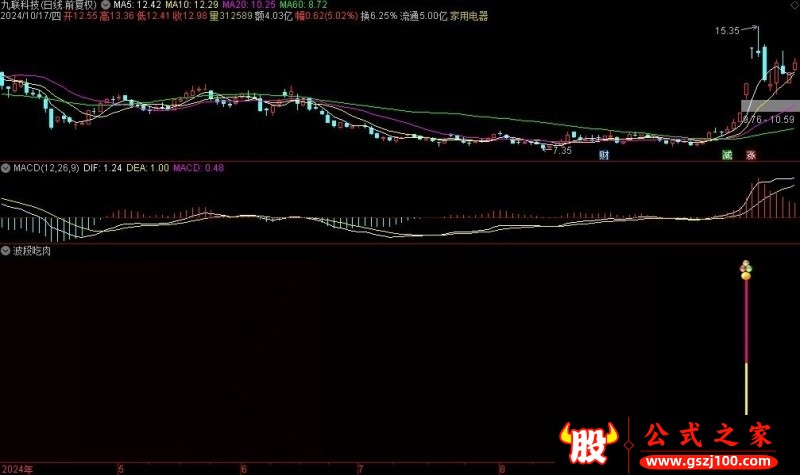Click the MA10: 12.29 value

[x=192, y=5]
